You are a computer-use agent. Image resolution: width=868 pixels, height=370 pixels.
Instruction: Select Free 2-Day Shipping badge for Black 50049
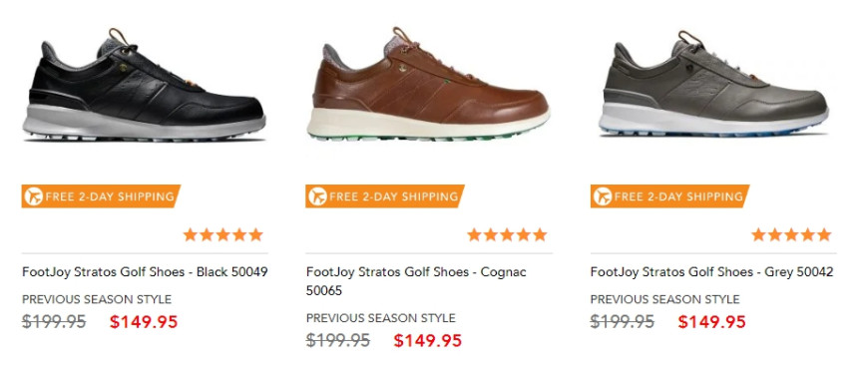pyautogui.click(x=101, y=196)
